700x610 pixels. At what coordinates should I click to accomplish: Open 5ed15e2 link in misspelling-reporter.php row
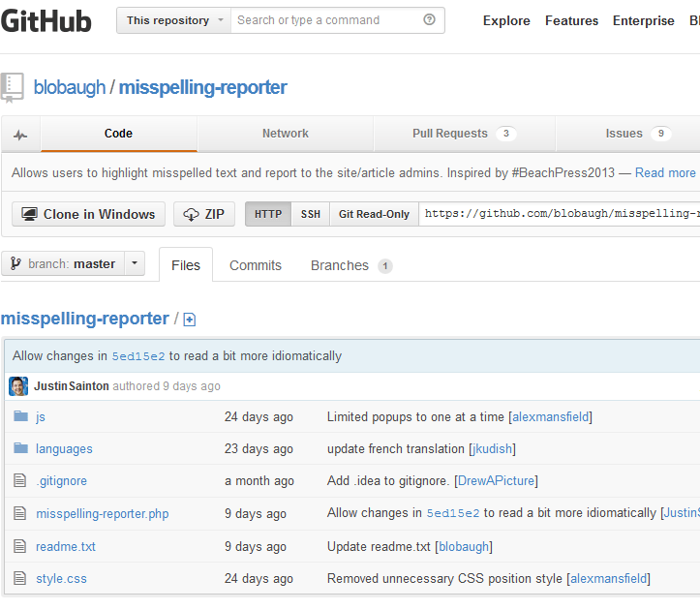tap(453, 513)
